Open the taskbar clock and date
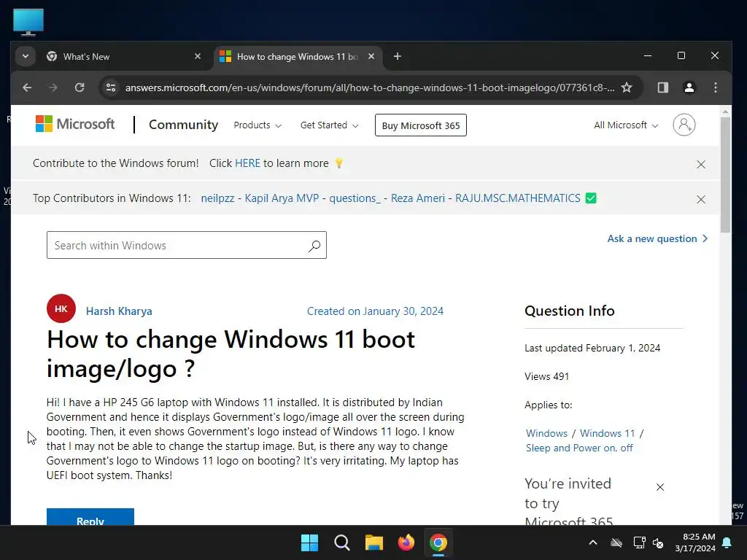747x560 pixels. (695, 542)
